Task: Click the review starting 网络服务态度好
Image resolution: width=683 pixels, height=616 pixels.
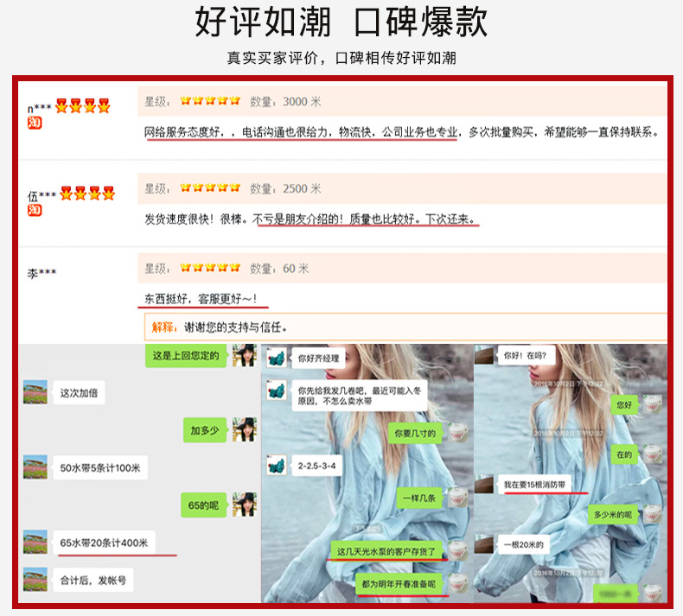Action: click(x=402, y=132)
